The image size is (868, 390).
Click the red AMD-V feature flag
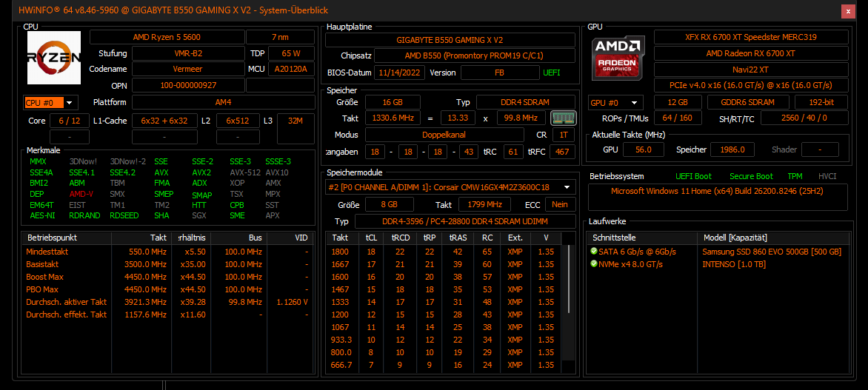tap(81, 194)
